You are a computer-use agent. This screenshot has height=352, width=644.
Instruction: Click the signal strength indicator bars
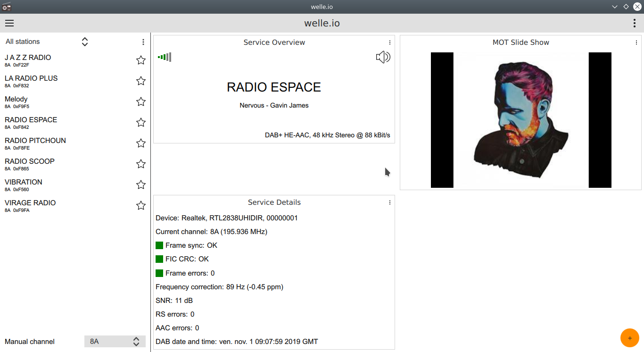(x=165, y=57)
